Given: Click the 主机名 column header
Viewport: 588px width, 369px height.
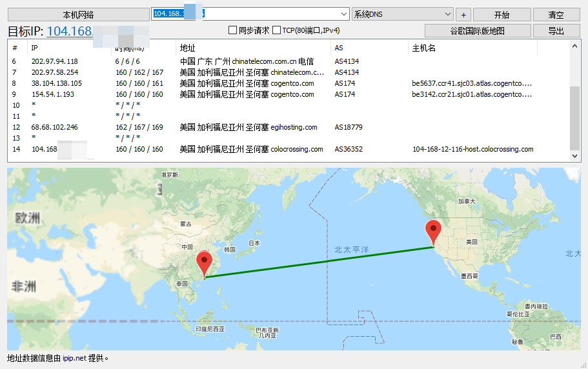Looking at the screenshot, I should tap(472, 48).
